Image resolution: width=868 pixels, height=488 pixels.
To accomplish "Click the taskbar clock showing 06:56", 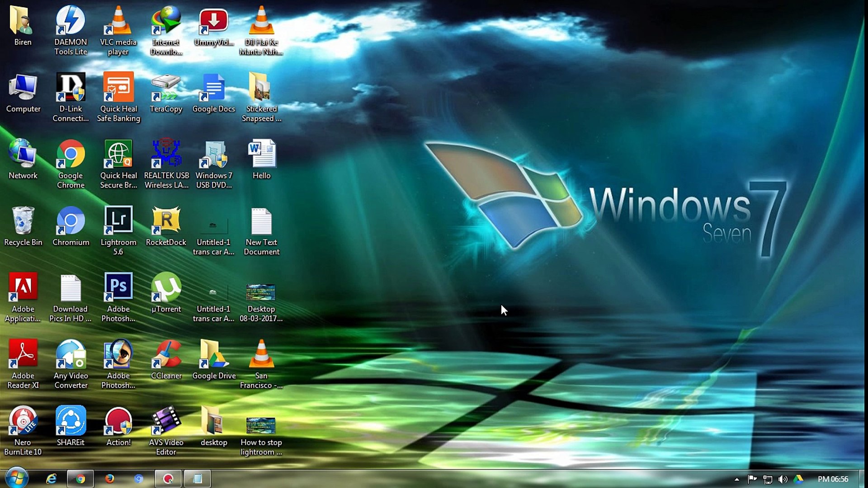I will (833, 479).
